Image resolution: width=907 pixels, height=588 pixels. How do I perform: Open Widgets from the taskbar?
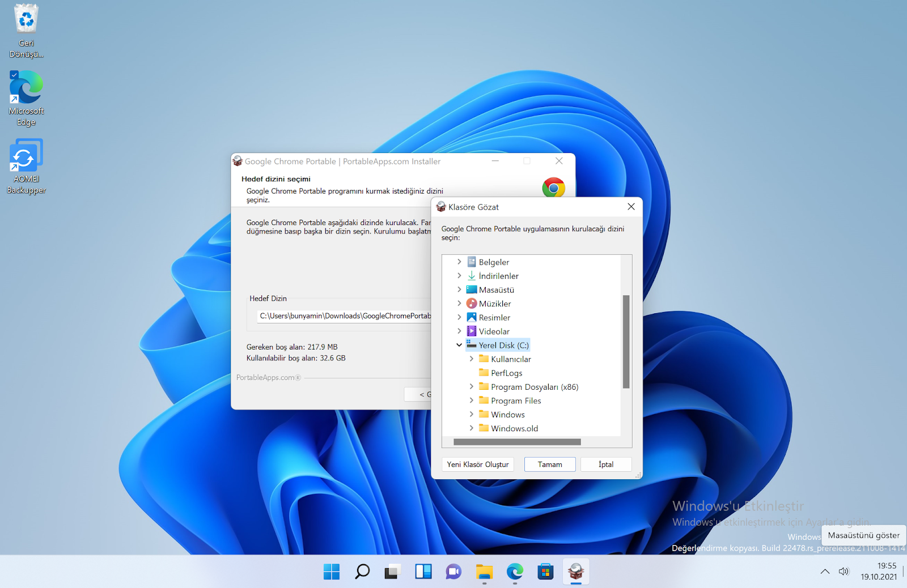[x=423, y=572]
